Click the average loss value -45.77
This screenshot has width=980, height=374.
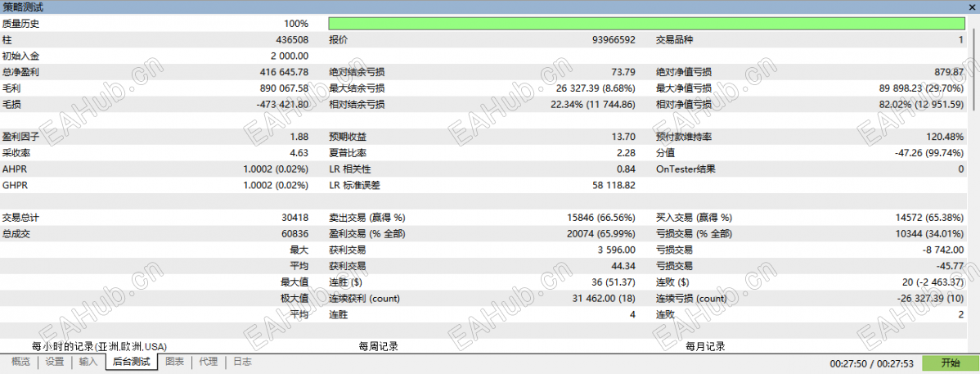tap(951, 267)
